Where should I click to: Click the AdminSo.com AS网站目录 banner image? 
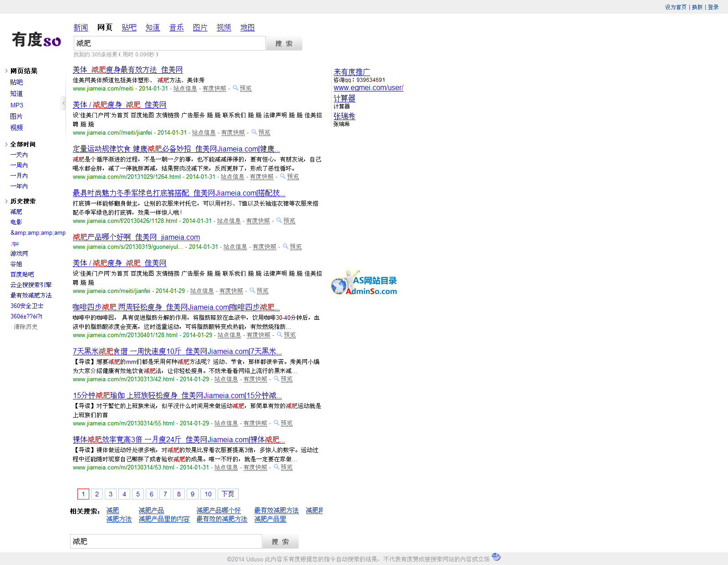[x=364, y=282]
